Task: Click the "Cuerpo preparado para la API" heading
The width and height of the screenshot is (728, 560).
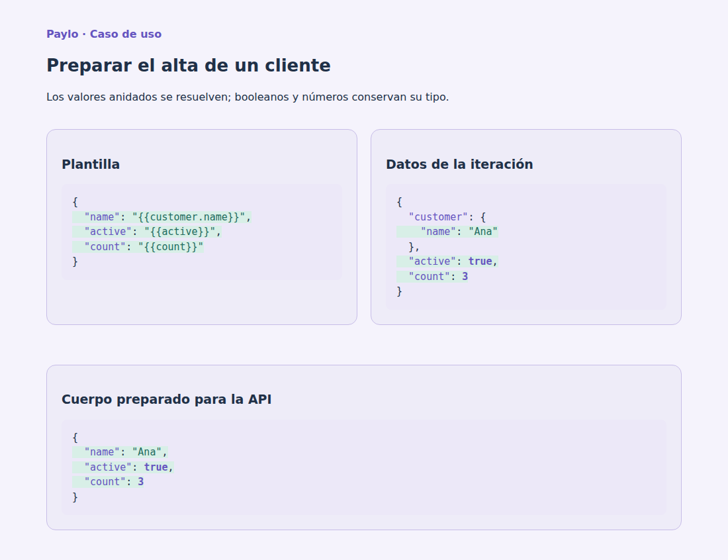Action: point(166,399)
